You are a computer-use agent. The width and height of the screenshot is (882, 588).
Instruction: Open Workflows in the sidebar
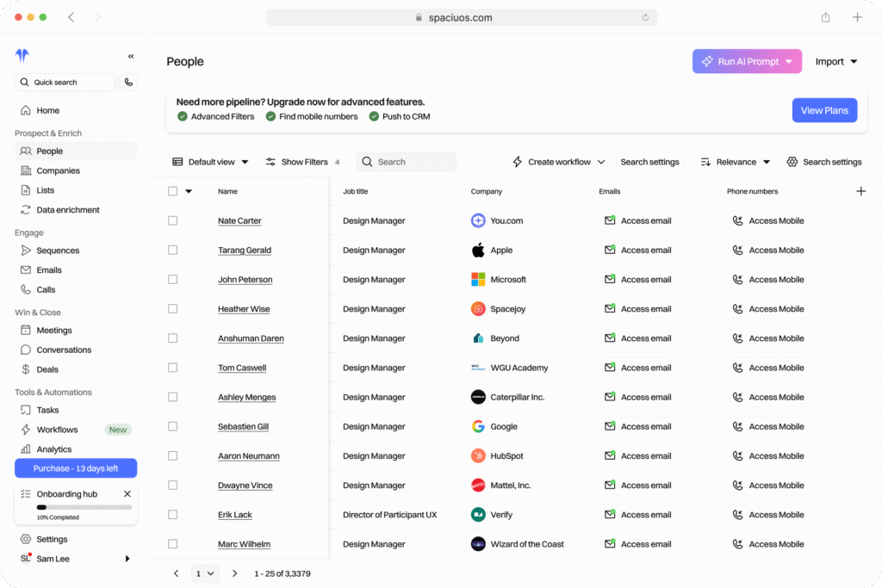(76, 430)
